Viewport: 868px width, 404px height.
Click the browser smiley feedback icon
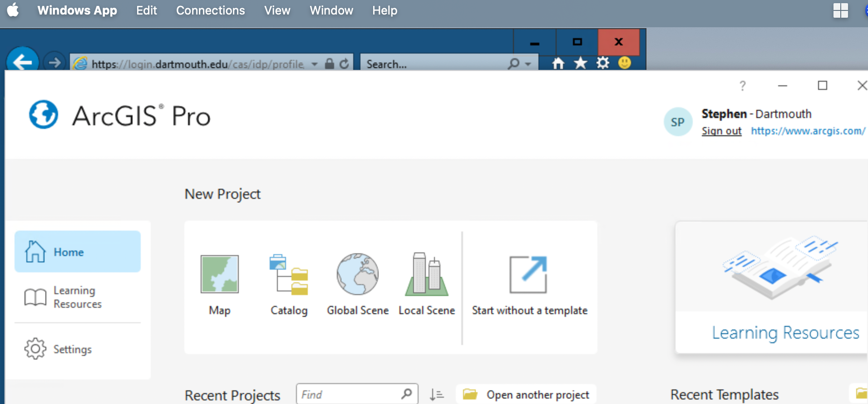click(x=625, y=63)
